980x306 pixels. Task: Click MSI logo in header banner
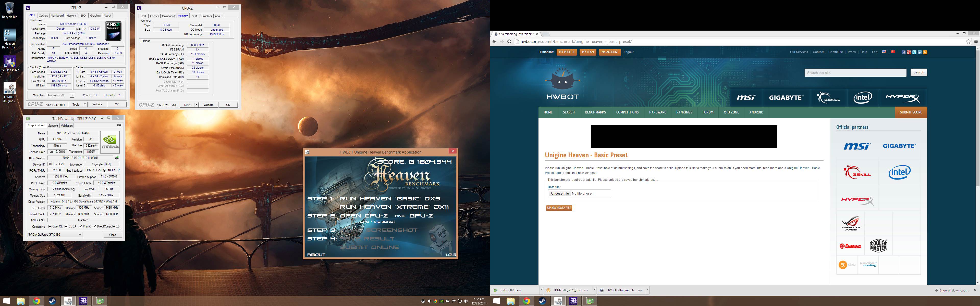point(745,98)
